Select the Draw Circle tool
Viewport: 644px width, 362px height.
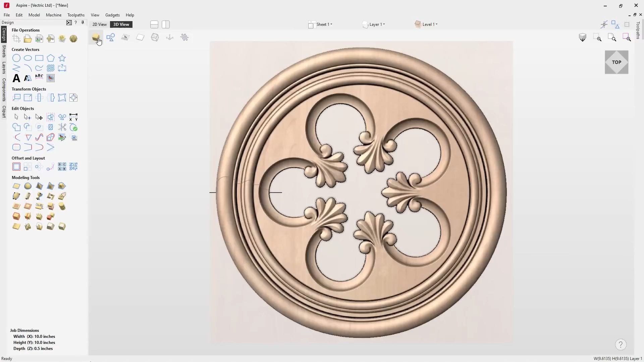pyautogui.click(x=16, y=58)
